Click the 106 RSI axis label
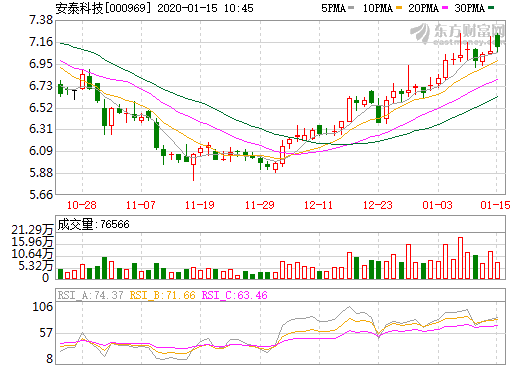 pos(43,307)
